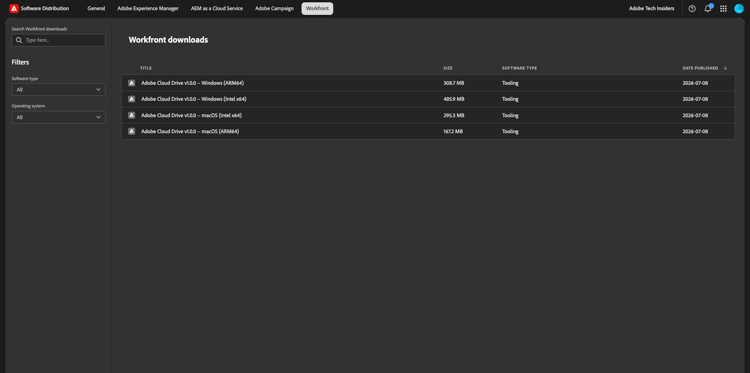Click the date in the Windows (ARM64) row
The height and width of the screenshot is (373, 750).
tap(695, 83)
